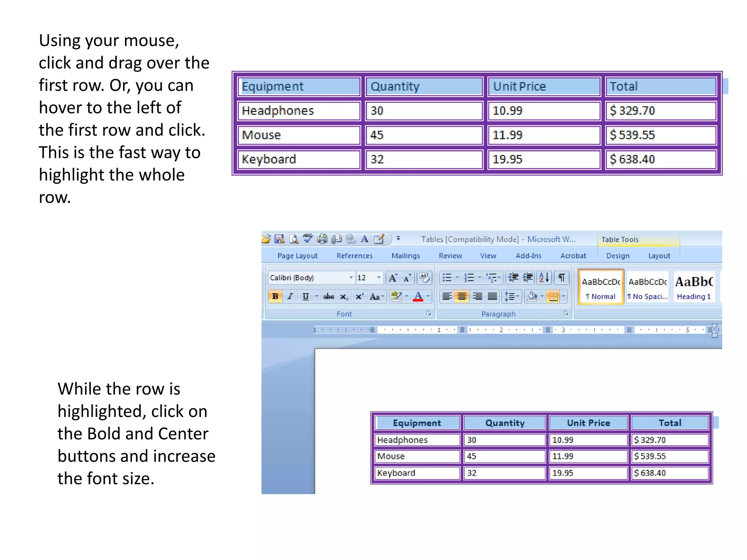The image size is (747, 560).
Task: Click the Shading paint bucket button
Action: 532,296
